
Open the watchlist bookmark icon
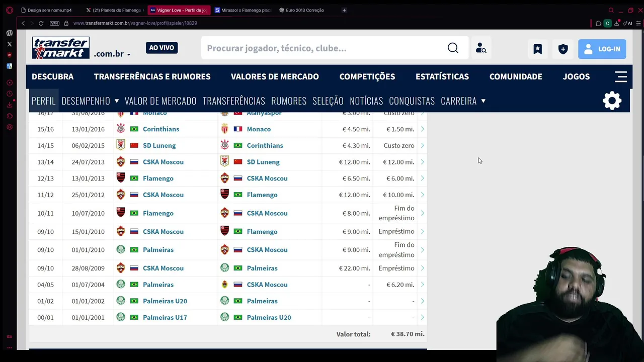click(x=538, y=49)
